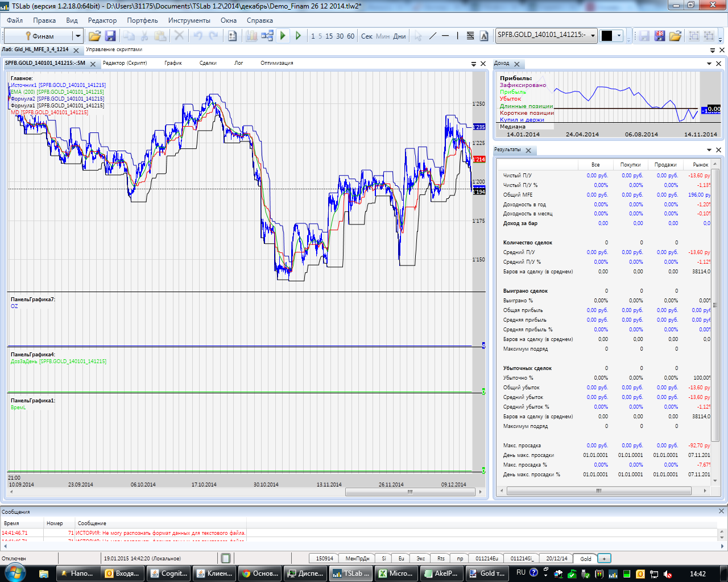Image resolution: width=728 pixels, height=582 pixels.
Task: Click the open folder icon in main toolbar
Action: pyautogui.click(x=94, y=36)
